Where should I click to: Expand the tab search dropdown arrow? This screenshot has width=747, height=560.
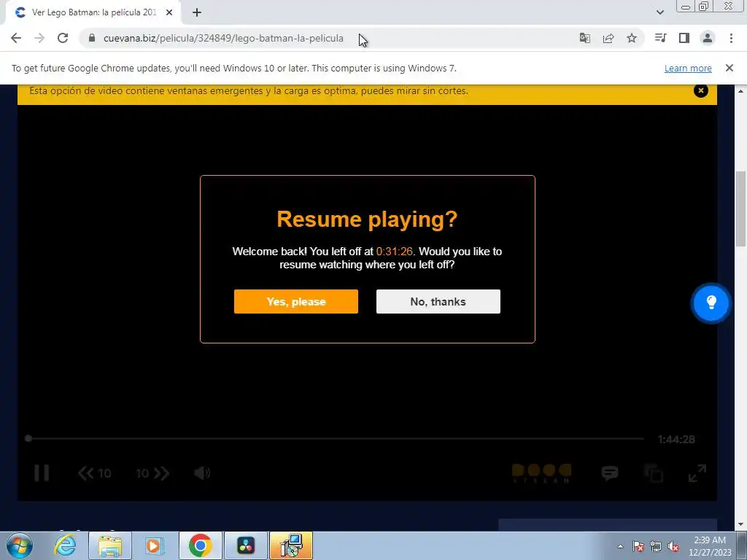point(659,12)
